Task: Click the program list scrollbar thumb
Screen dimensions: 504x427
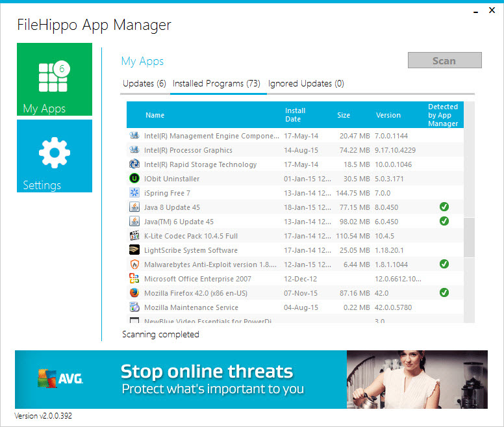Action: pos(469,237)
